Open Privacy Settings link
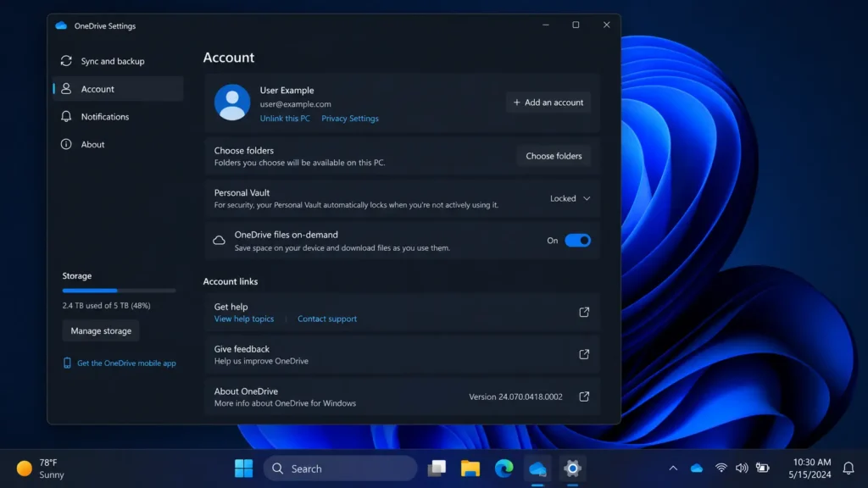 350,119
